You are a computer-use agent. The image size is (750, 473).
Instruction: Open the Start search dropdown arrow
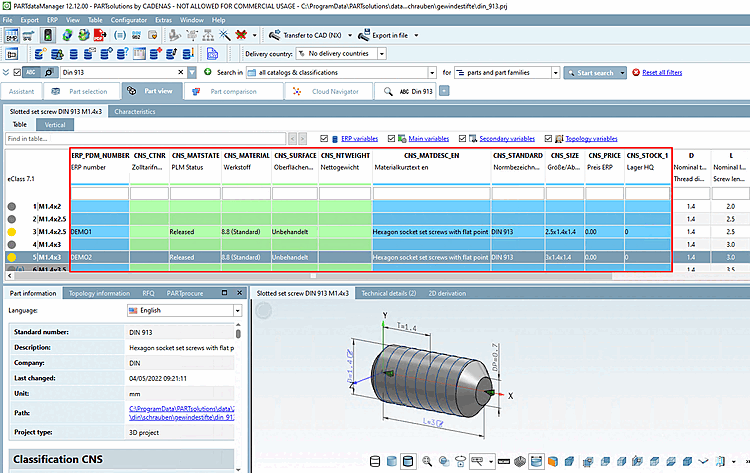pyautogui.click(x=622, y=73)
